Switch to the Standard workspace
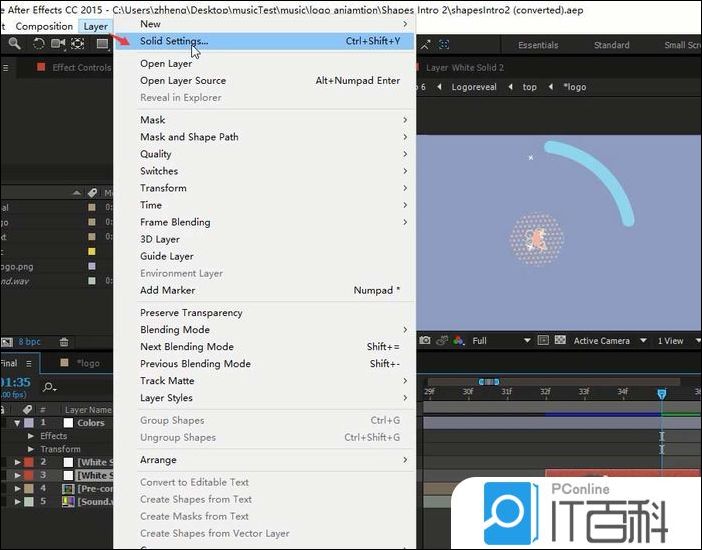The image size is (702, 550). [x=611, y=45]
